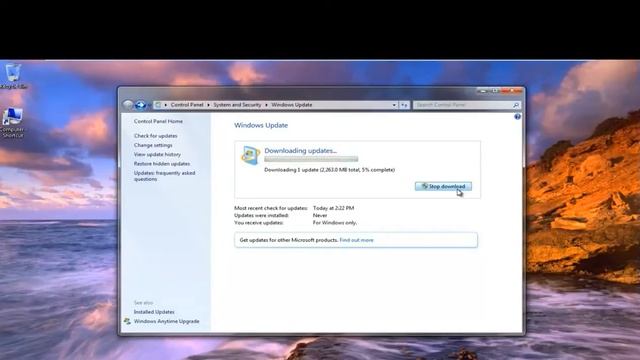
Task: Click 'Never' installed value
Action: pos(320,216)
